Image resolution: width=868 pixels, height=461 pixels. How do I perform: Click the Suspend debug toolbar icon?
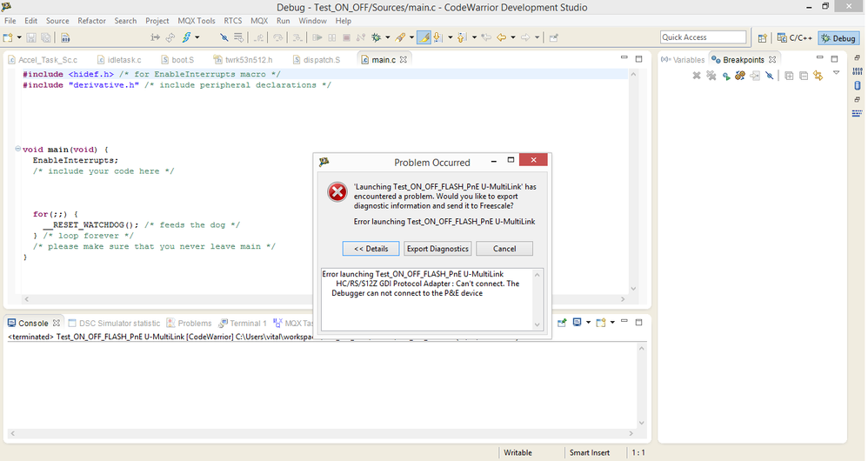[x=332, y=37]
